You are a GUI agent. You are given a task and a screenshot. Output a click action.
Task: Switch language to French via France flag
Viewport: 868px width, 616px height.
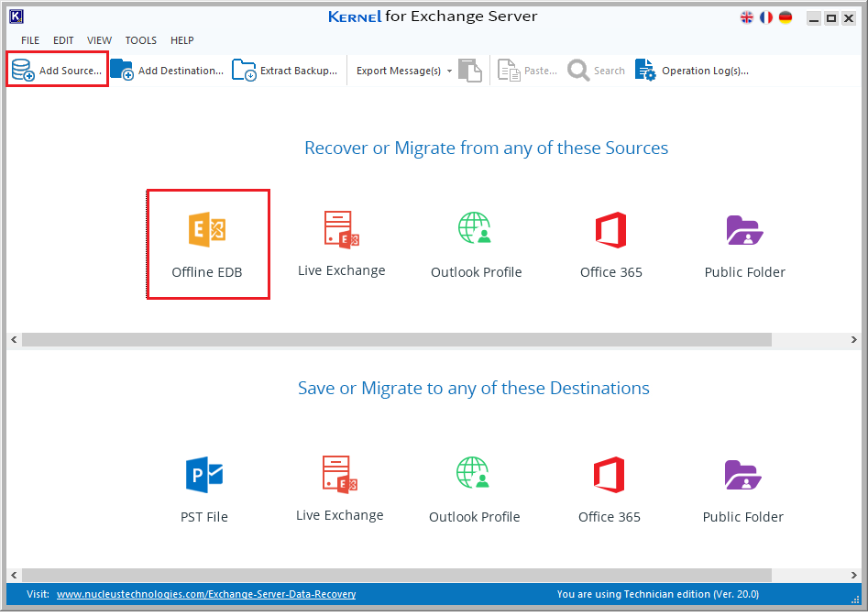coord(766,17)
